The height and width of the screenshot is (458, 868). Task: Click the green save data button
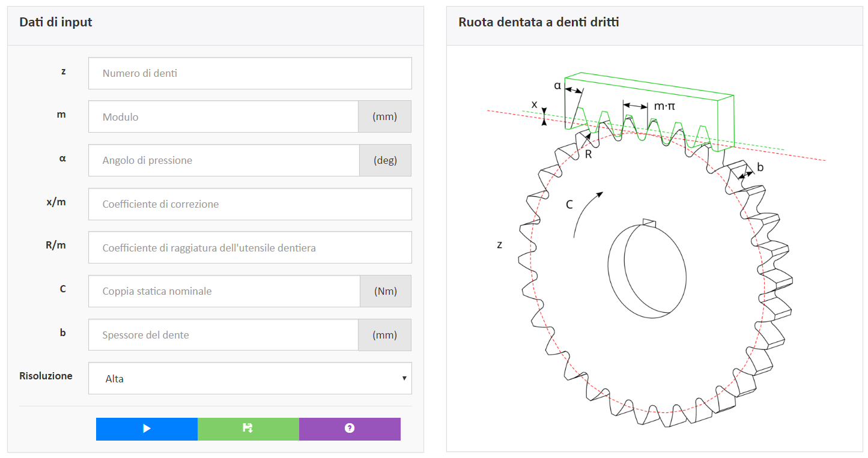[x=248, y=429]
